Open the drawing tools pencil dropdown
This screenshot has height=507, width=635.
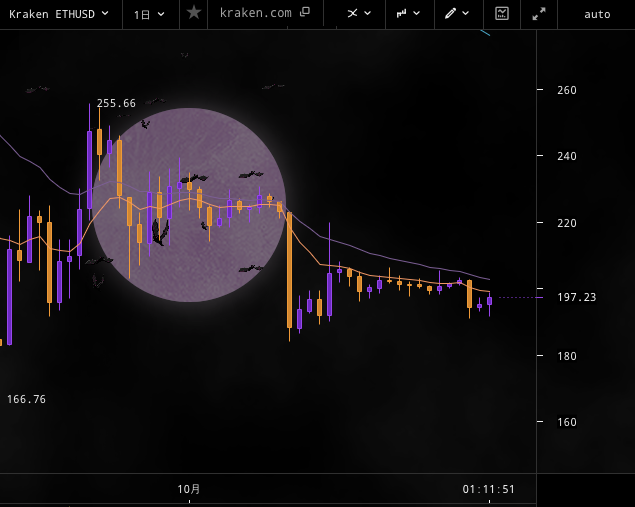click(x=457, y=13)
